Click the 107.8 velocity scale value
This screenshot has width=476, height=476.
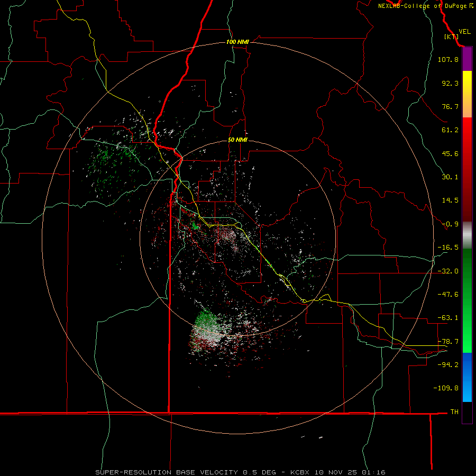pos(448,59)
